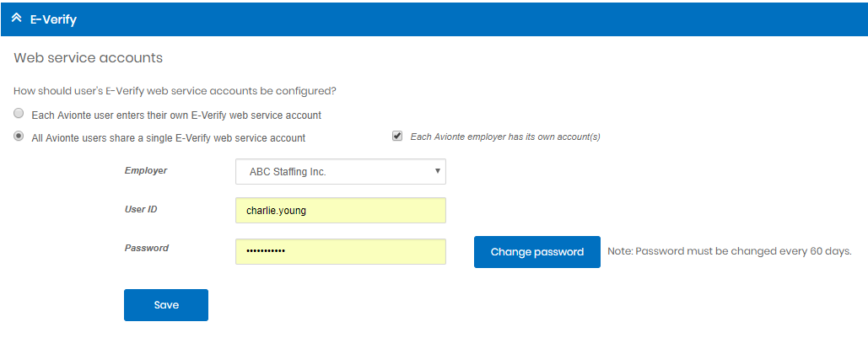Click the 60-day password change note
Screen dimensions: 868x338
(x=729, y=251)
